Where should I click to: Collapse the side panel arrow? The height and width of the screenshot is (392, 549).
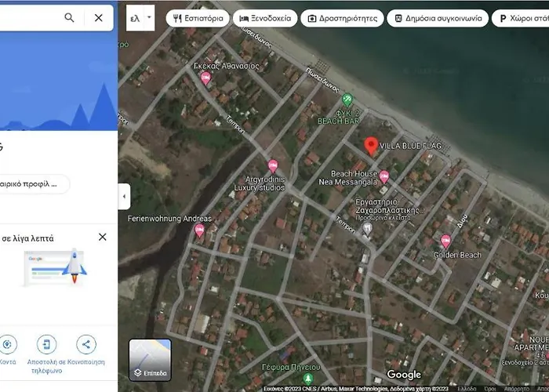point(124,196)
